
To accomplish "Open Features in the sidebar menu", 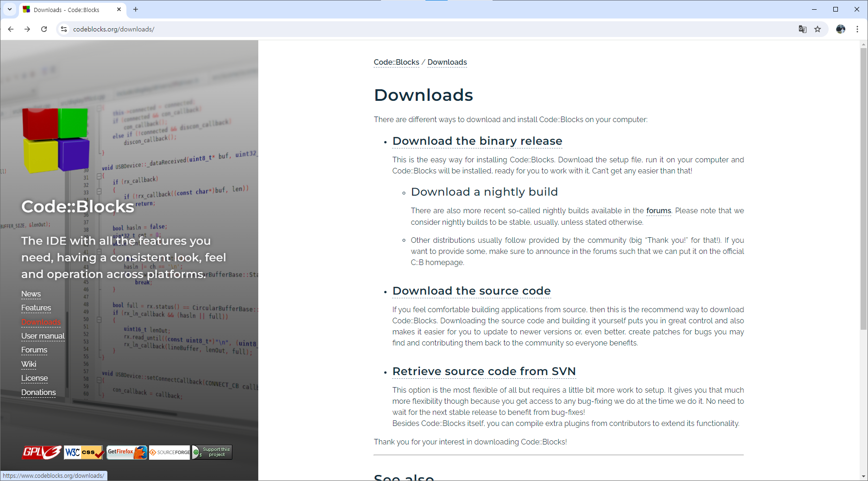I will coord(36,308).
